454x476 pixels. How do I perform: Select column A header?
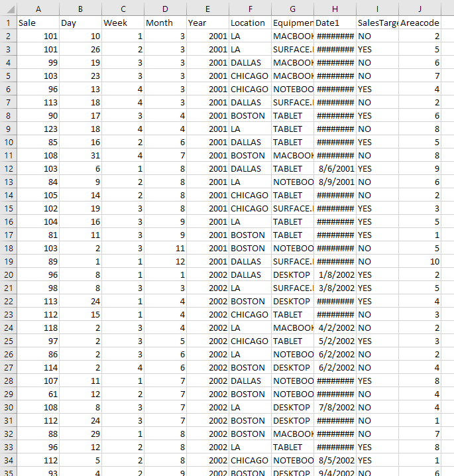coord(38,9)
